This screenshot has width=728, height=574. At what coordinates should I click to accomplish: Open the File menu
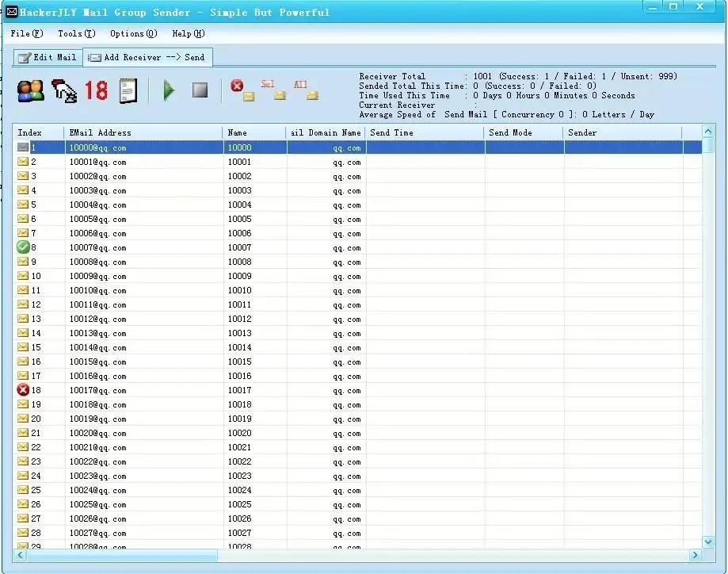(x=26, y=33)
